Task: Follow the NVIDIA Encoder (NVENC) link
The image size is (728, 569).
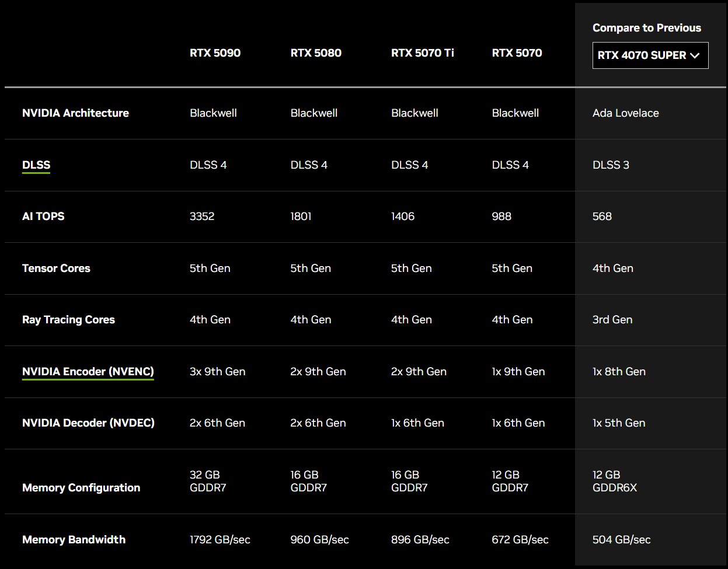Action: (x=88, y=372)
